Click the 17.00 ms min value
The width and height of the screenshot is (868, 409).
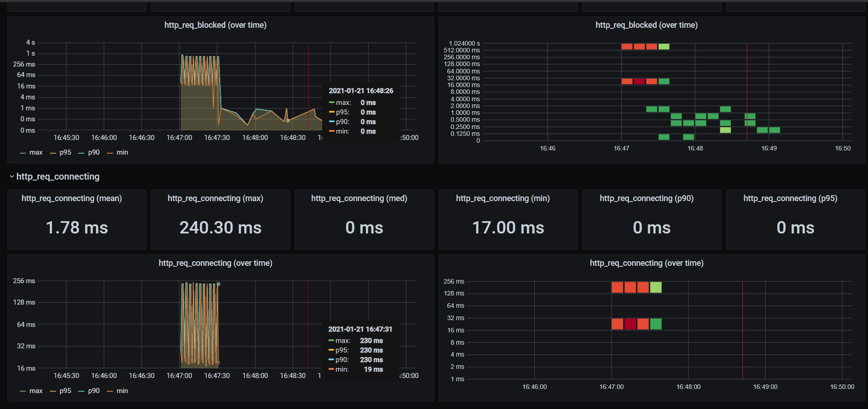pos(508,228)
